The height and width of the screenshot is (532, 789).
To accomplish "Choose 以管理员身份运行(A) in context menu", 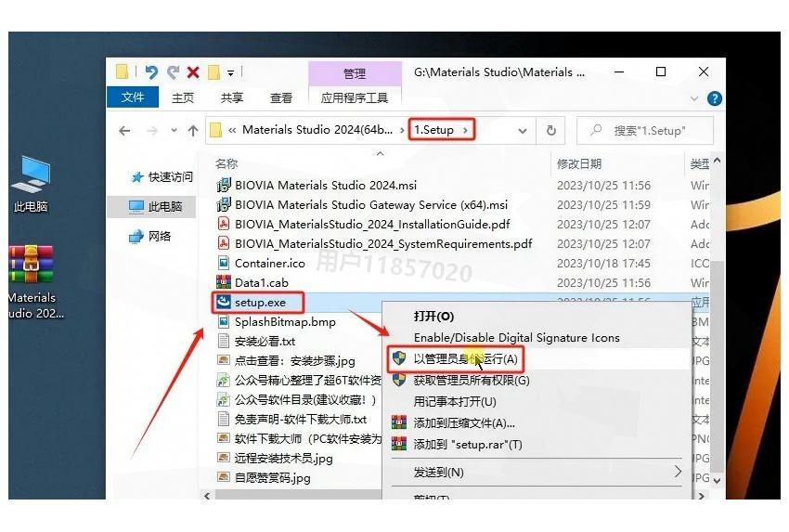I will [x=465, y=359].
